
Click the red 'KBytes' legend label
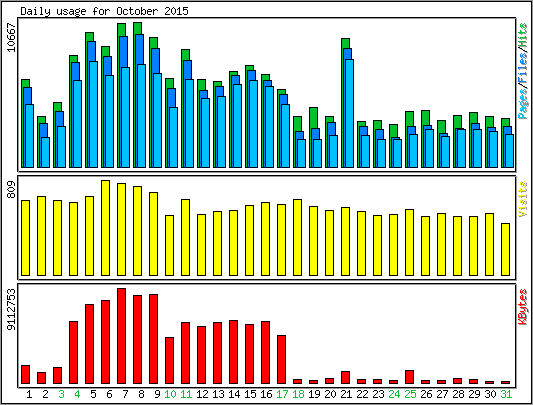click(523, 306)
